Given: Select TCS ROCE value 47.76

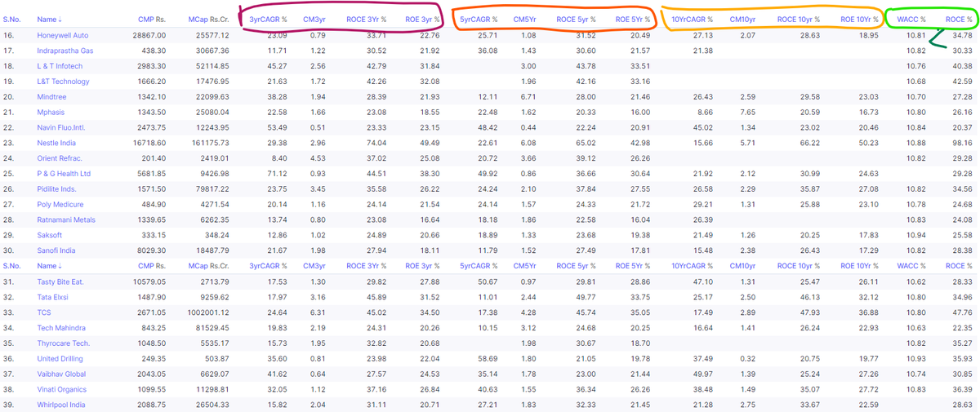Looking at the screenshot, I should (x=962, y=313).
